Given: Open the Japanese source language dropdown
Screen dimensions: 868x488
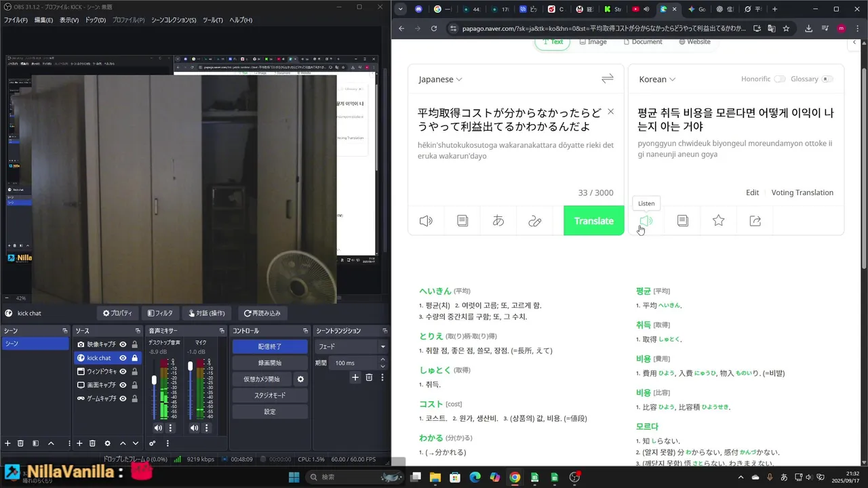Looking at the screenshot, I should point(441,79).
